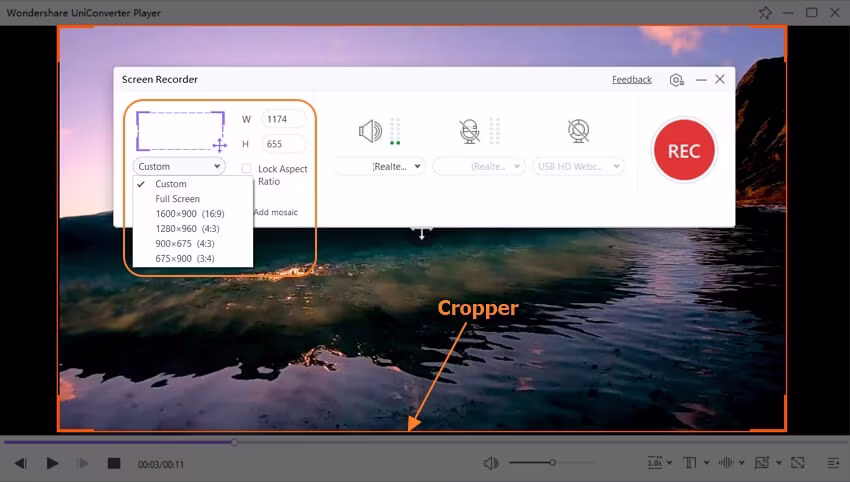Click the previous track button
The width and height of the screenshot is (850, 482).
[21, 463]
